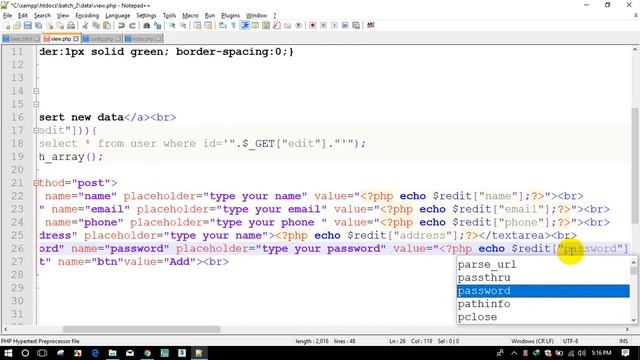Open Task View from the taskbar
The image size is (640, 360).
(x=42, y=353)
